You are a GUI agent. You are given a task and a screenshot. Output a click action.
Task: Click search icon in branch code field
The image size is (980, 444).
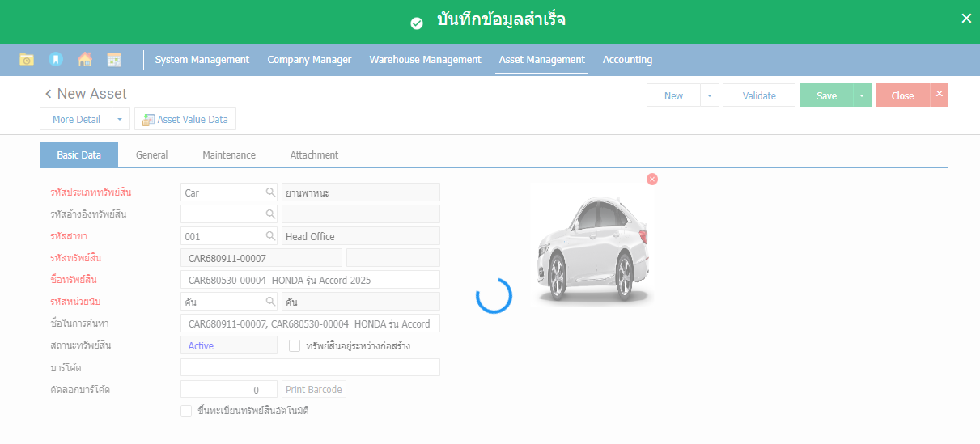point(270,236)
